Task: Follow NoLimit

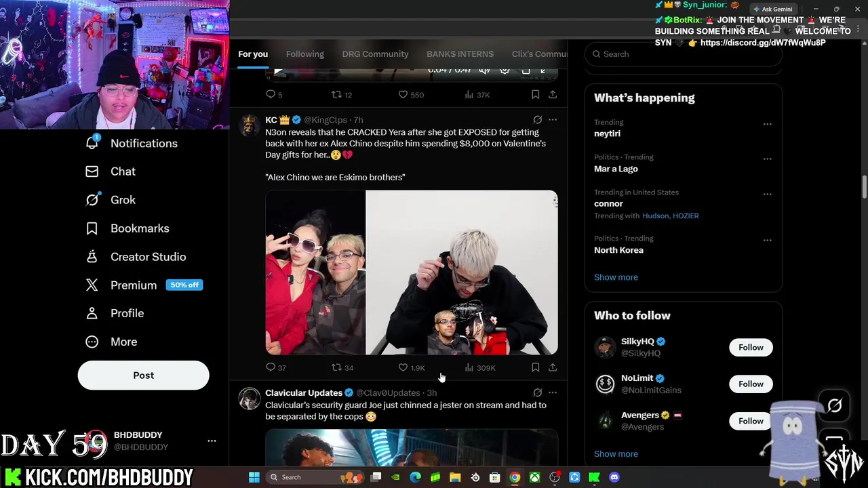Action: point(751,384)
